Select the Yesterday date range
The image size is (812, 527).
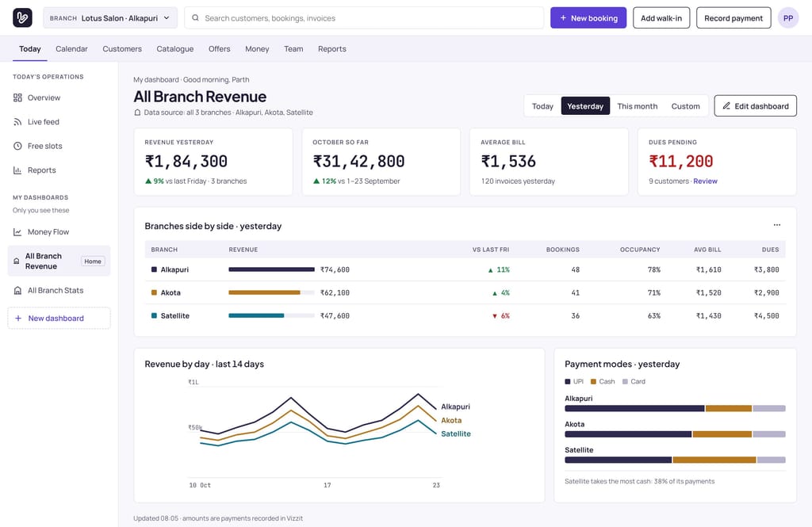[x=585, y=106]
